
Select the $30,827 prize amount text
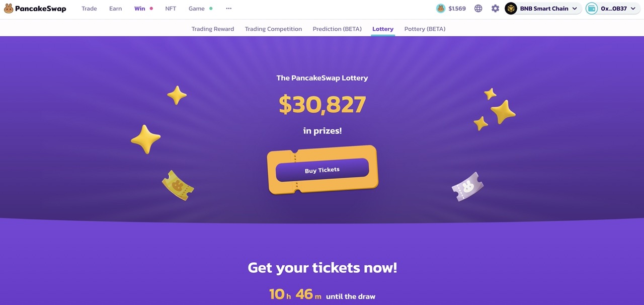(x=322, y=104)
